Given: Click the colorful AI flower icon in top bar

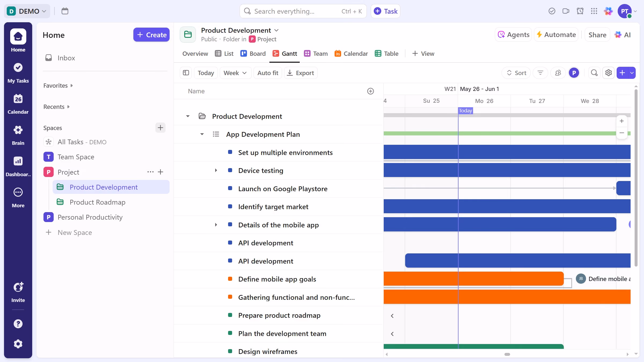Looking at the screenshot, I should click(x=608, y=11).
